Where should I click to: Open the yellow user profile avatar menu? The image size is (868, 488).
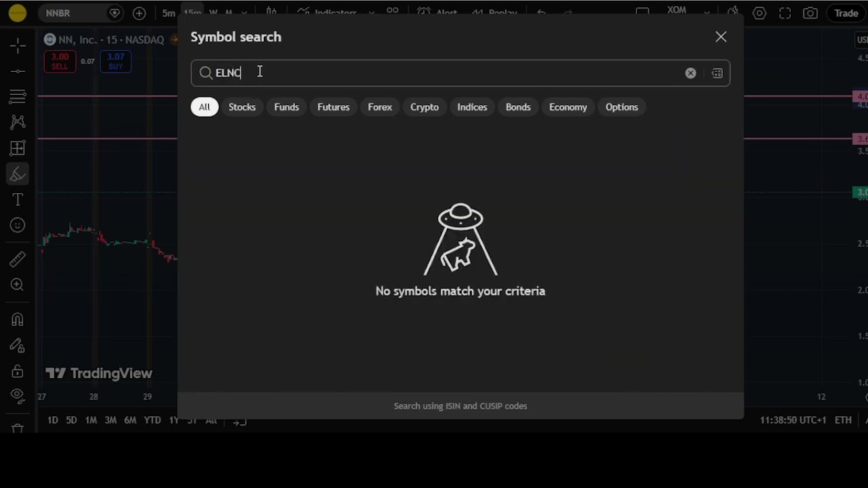[18, 13]
